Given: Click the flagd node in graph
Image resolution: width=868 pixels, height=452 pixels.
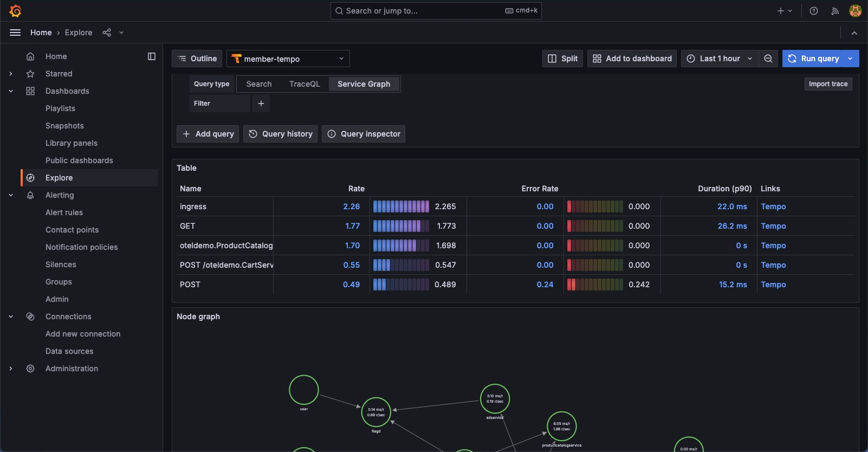Looking at the screenshot, I should click(x=376, y=412).
